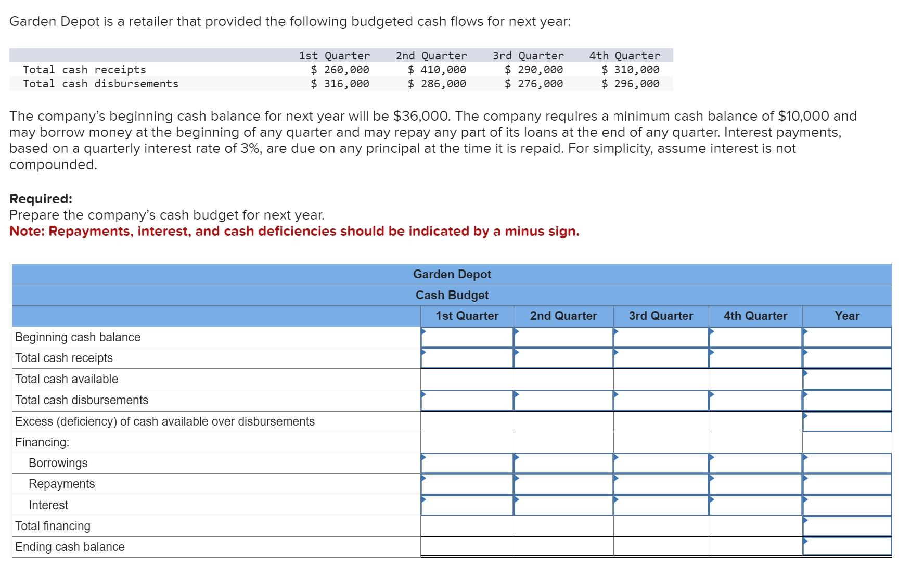924x565 pixels.
Task: Select Repayments cell for 4th Quarter
Action: [755, 484]
